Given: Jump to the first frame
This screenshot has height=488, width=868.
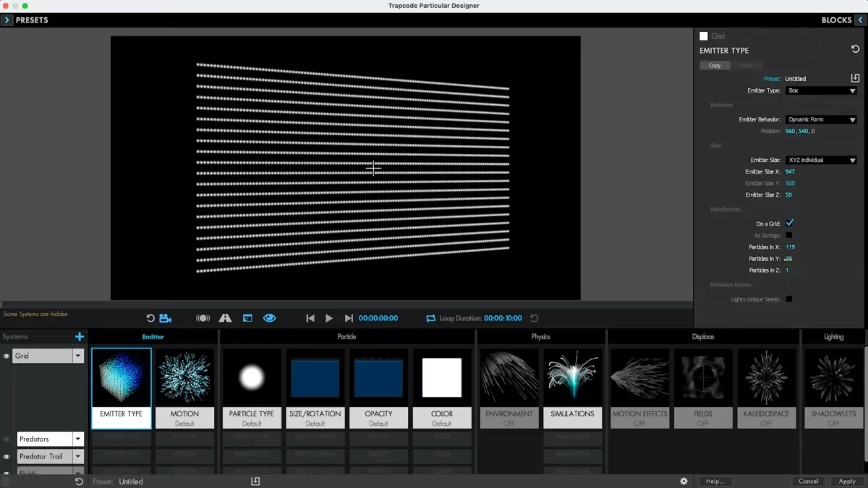Looking at the screenshot, I should tap(310, 318).
